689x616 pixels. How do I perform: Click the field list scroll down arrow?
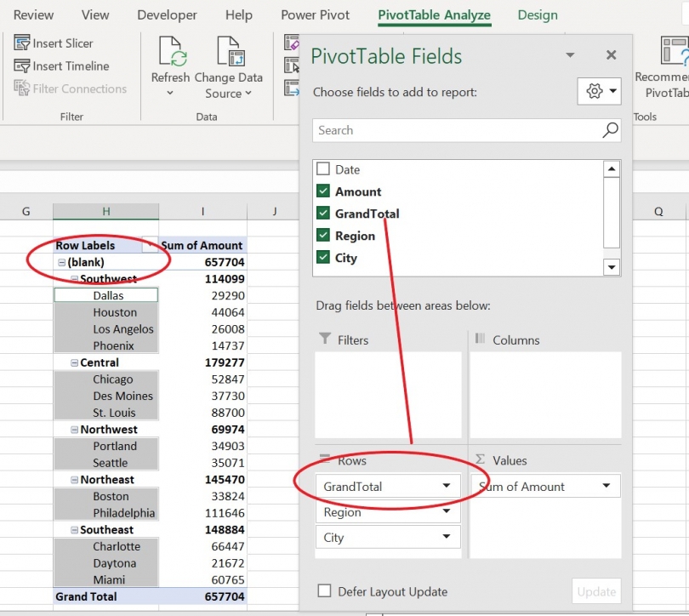[x=612, y=266]
